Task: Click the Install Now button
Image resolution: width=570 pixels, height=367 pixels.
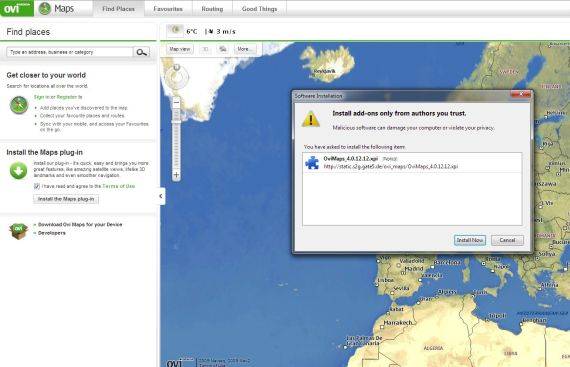Action: coord(470,240)
